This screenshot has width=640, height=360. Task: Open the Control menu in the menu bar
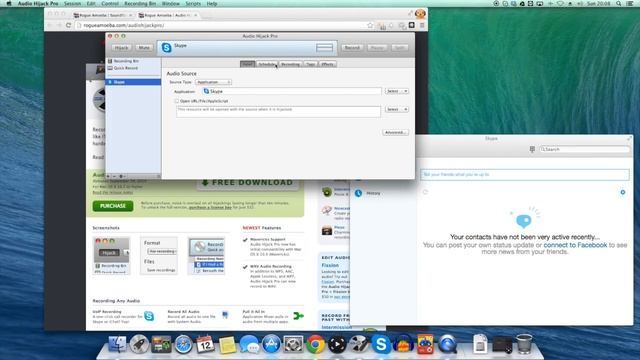click(x=110, y=3)
